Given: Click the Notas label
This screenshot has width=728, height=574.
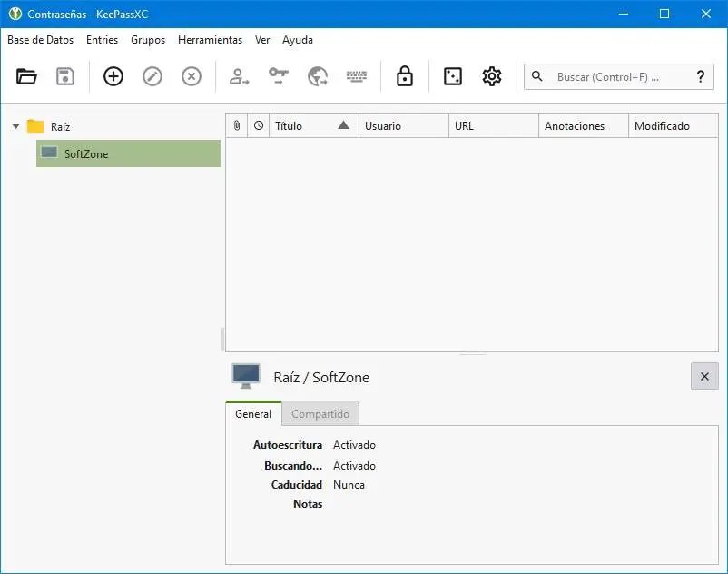Looking at the screenshot, I should [x=308, y=504].
